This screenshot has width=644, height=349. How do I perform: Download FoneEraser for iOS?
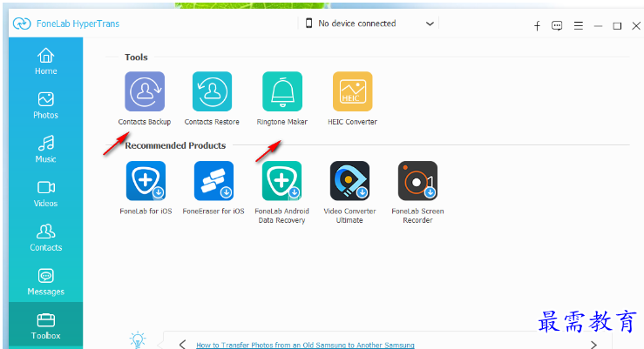coord(214,181)
